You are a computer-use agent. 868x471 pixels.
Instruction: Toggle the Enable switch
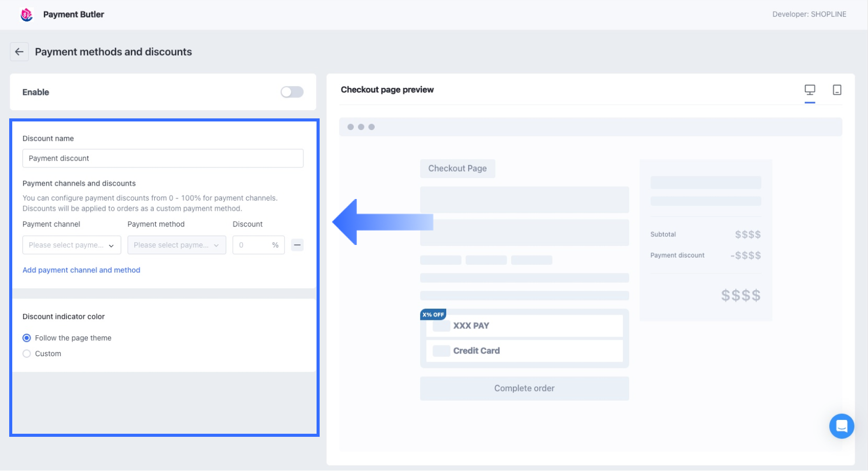click(x=292, y=92)
